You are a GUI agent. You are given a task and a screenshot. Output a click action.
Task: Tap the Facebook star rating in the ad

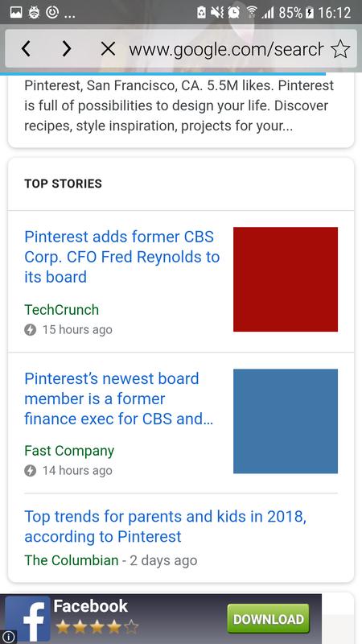coord(97,627)
